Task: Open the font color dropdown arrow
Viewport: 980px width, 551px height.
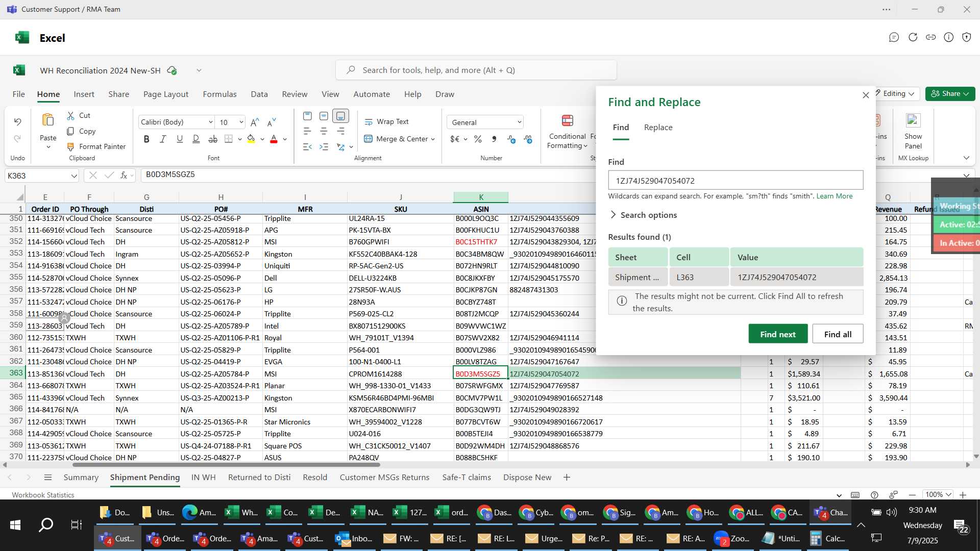Action: pyautogui.click(x=285, y=139)
